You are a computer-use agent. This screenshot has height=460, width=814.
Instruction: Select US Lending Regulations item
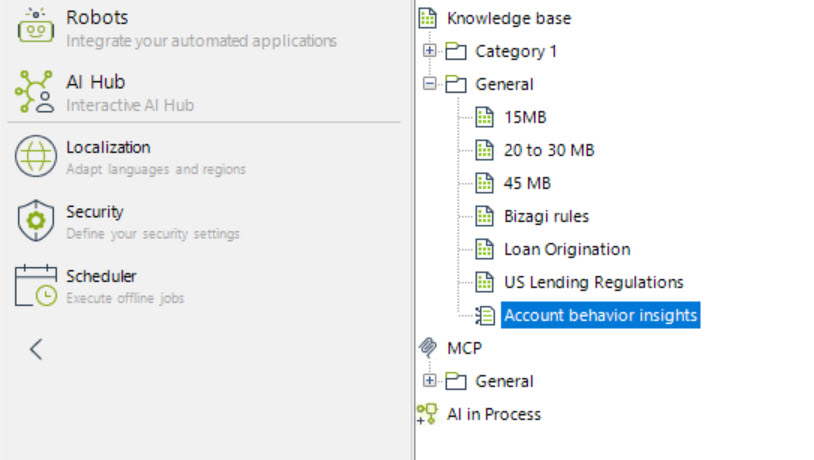click(x=593, y=282)
